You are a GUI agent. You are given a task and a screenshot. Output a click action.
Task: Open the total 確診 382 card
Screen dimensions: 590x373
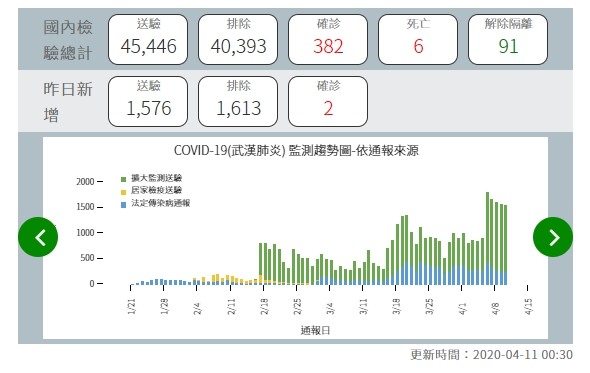click(328, 40)
